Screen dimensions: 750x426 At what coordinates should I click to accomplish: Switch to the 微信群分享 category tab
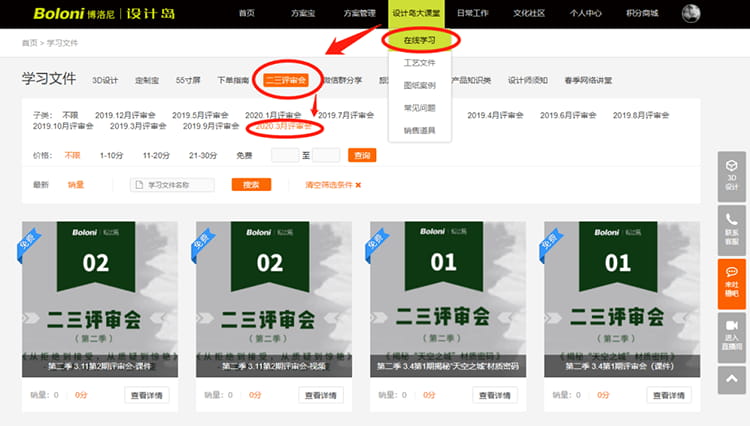(x=342, y=80)
